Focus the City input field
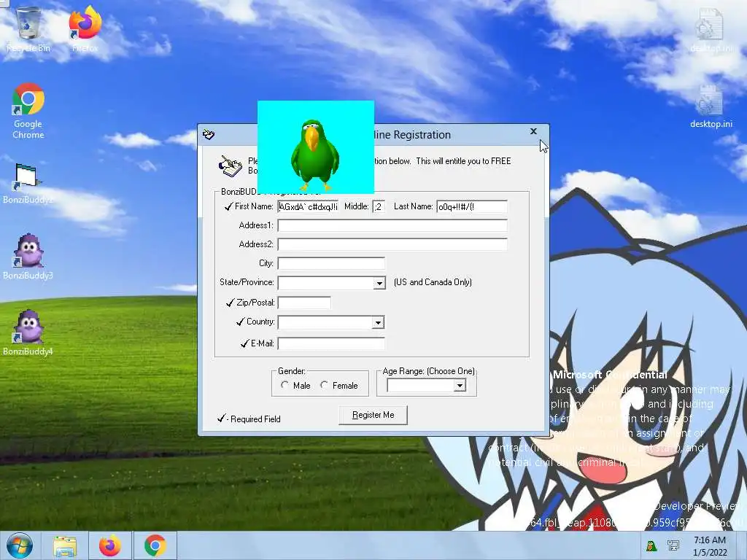 [x=331, y=263]
